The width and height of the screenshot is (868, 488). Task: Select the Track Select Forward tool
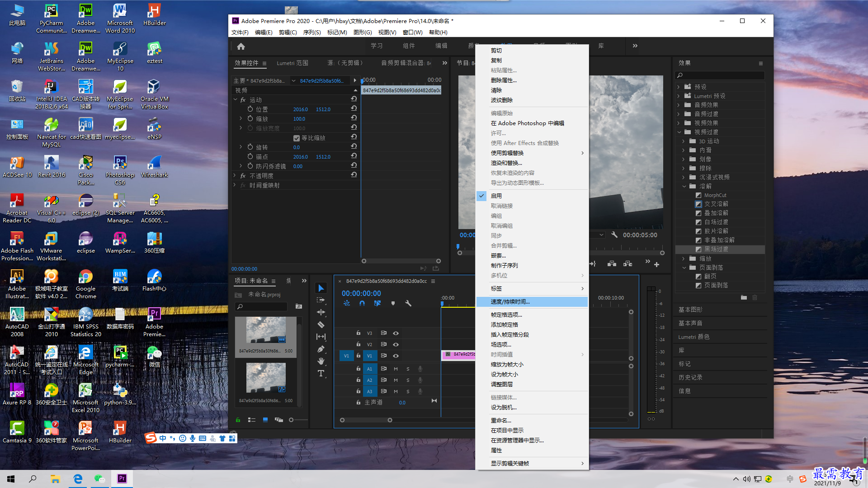click(x=321, y=300)
